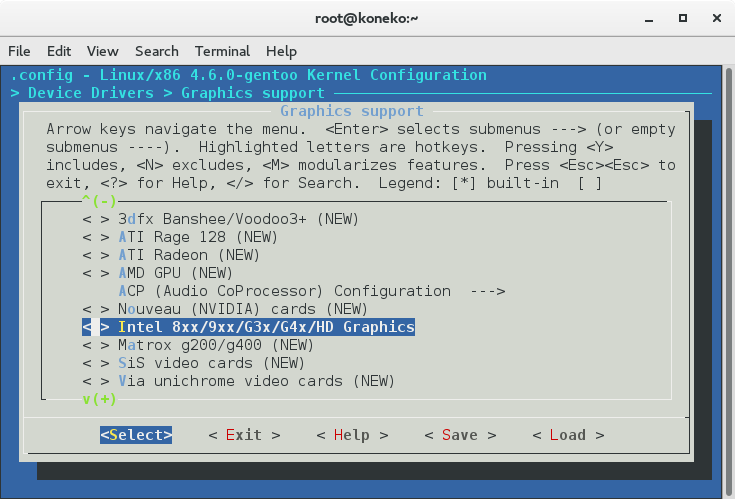Open the Edit menu
The height and width of the screenshot is (499, 735).
(59, 51)
